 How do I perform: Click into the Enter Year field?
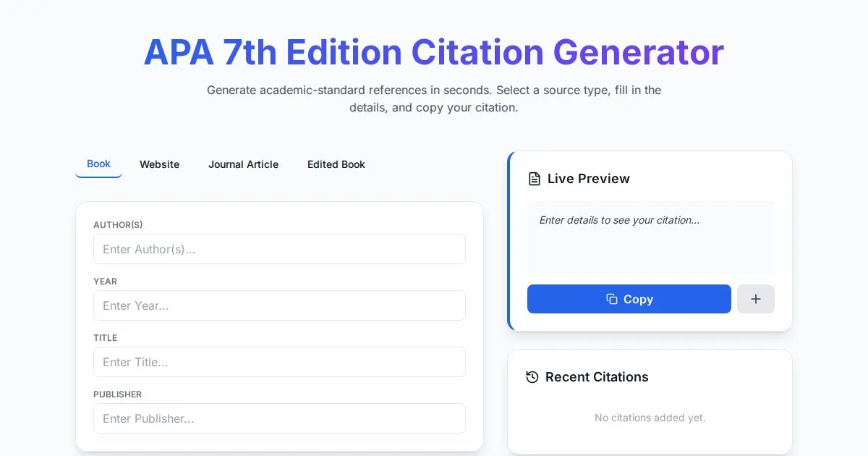pyautogui.click(x=279, y=305)
